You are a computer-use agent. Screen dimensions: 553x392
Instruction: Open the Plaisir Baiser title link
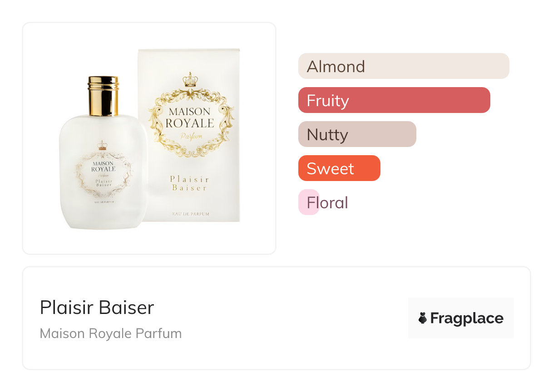[x=97, y=308]
